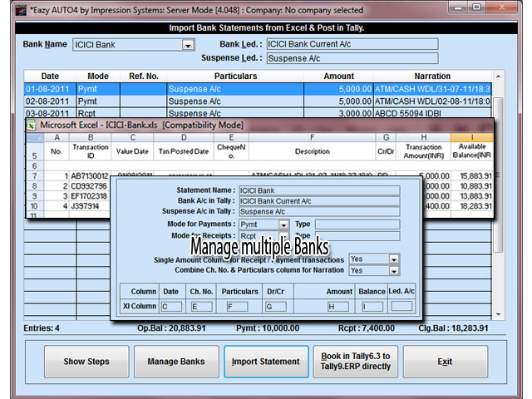Screen dimensions: 532x399
Task: Click the Date XI Column field containing C
Action: [x=171, y=307]
